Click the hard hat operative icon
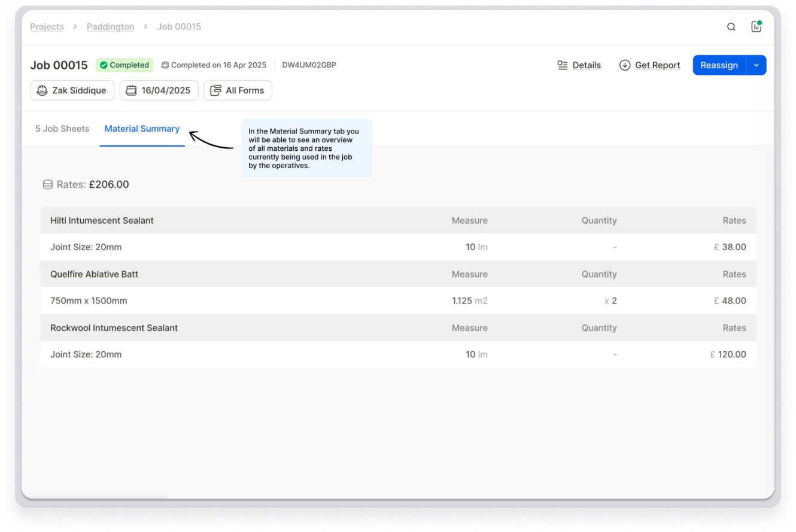This screenshot has width=796, height=532. coord(42,90)
